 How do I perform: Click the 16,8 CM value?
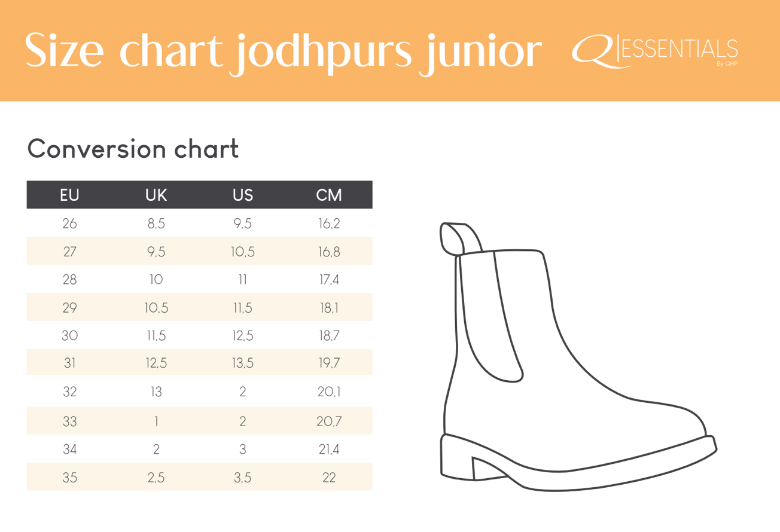point(329,252)
